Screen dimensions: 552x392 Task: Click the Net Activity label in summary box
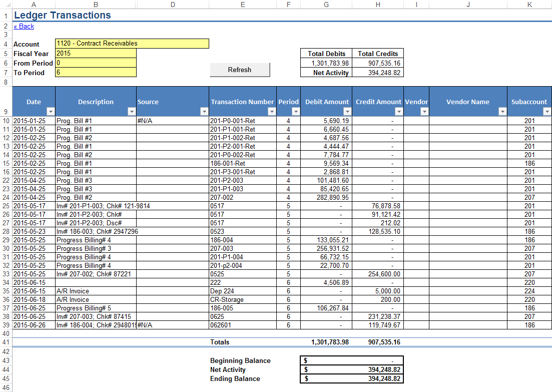(x=326, y=73)
